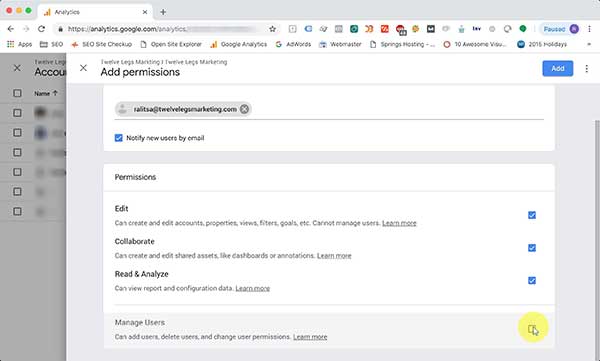
Task: Click the green dot extension icon
Action: point(523,29)
